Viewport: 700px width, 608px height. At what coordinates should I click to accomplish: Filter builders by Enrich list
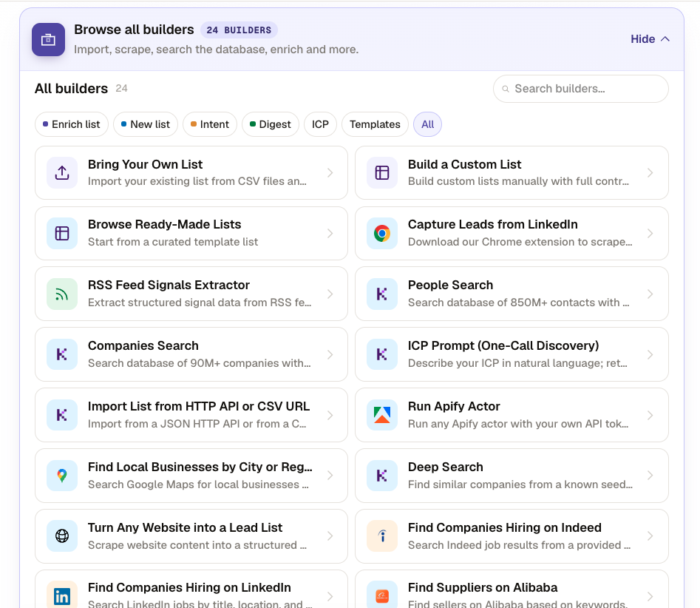coord(72,124)
